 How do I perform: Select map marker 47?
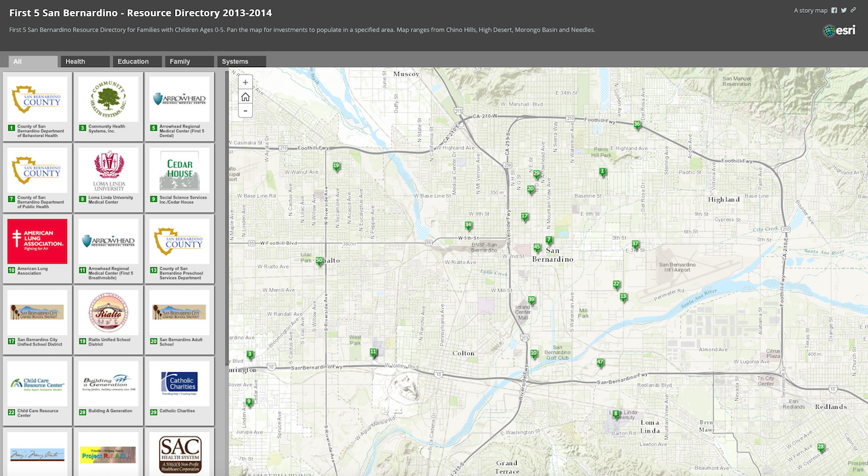tap(600, 363)
